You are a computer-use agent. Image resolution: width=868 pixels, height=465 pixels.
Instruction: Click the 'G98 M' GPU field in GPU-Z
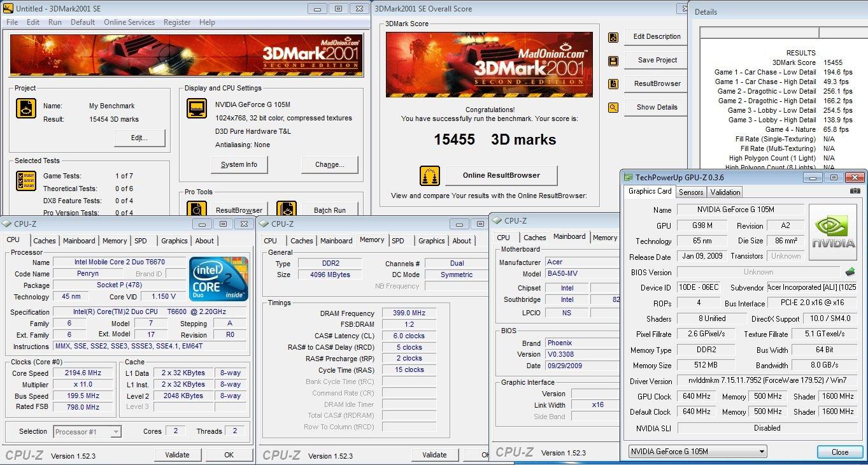tap(702, 225)
